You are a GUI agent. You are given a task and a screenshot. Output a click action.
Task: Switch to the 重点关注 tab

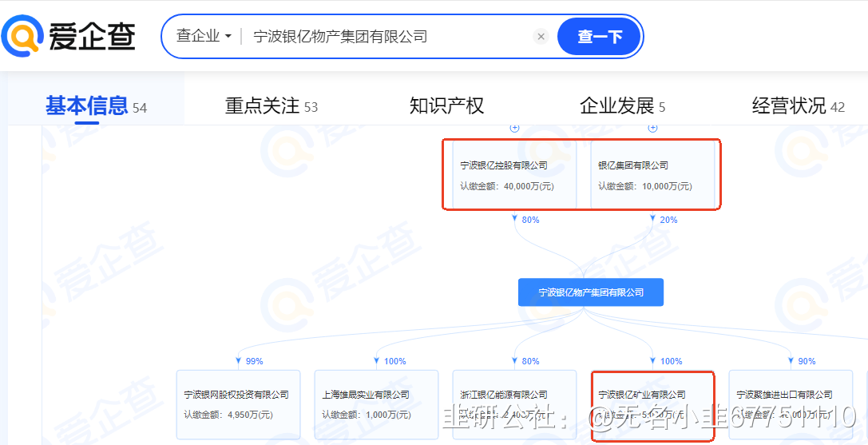[x=271, y=105]
